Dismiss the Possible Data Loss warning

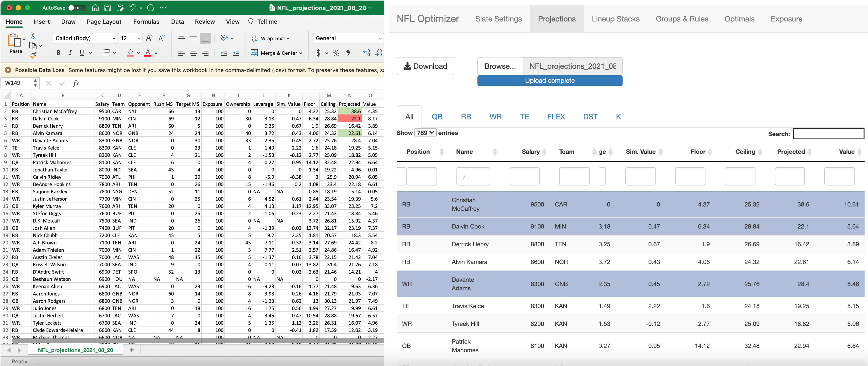8,70
